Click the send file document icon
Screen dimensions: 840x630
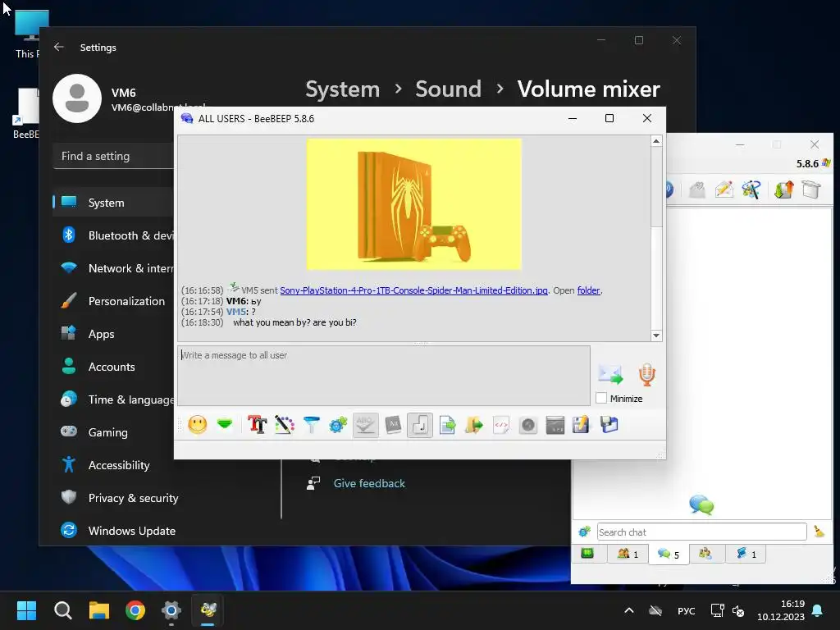point(447,426)
